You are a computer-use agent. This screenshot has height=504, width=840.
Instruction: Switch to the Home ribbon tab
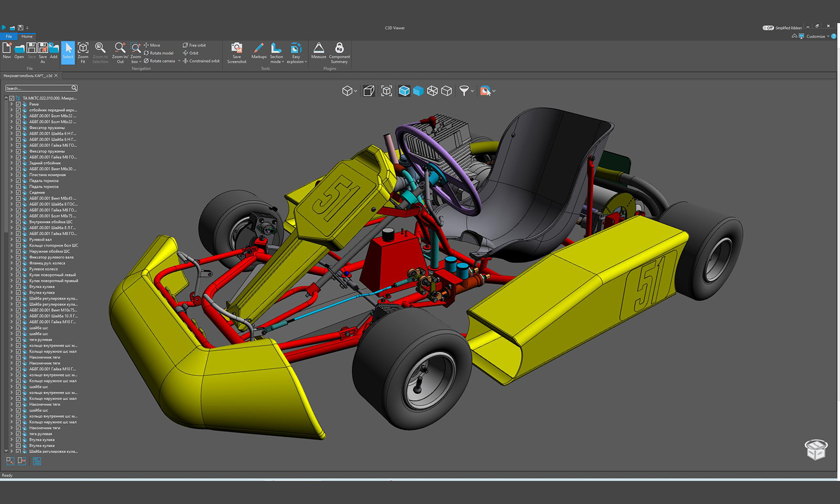coord(27,36)
